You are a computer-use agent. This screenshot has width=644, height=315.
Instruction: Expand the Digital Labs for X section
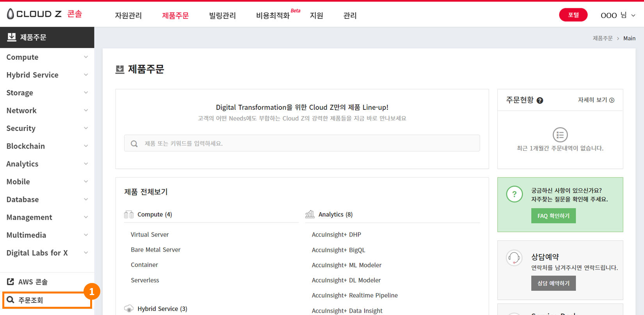(47, 253)
